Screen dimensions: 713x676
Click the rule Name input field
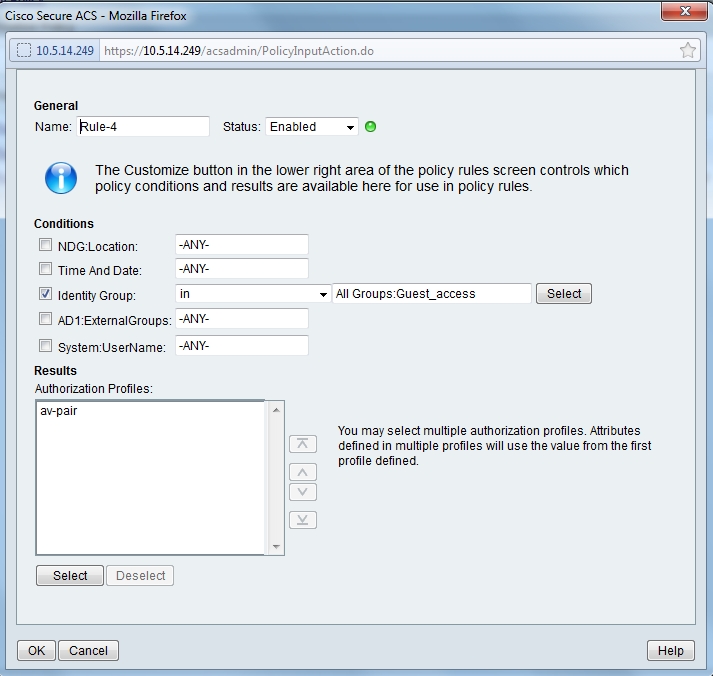[x=143, y=126]
